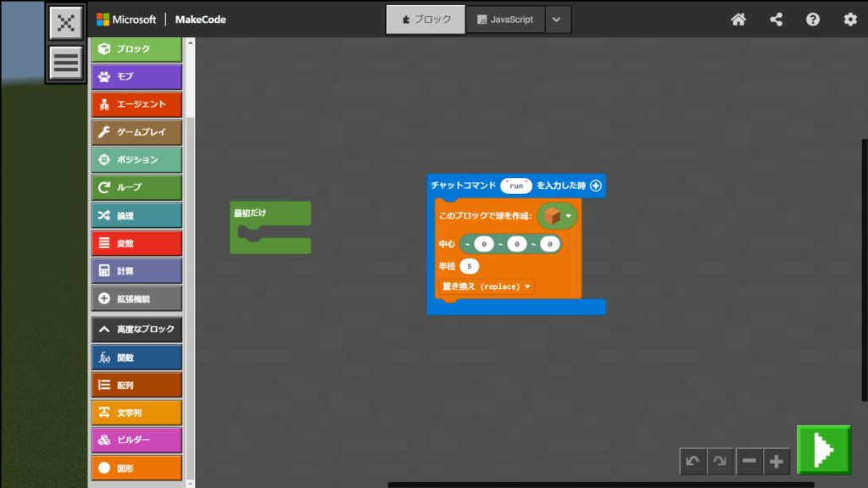Toggle the hamburger menu icon

click(x=65, y=62)
